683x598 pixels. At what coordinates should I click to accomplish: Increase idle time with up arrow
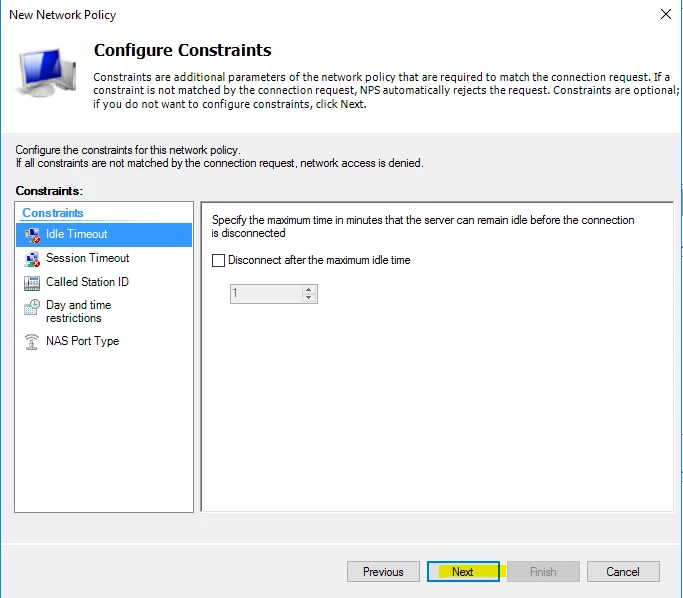click(x=308, y=289)
